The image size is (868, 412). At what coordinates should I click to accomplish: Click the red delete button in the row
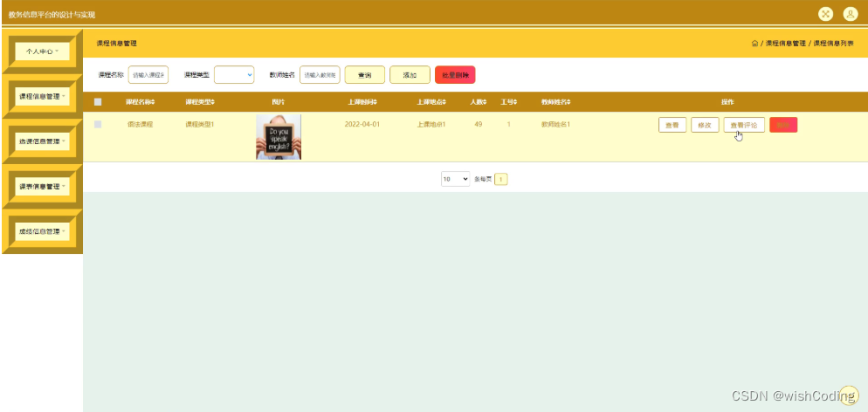click(x=783, y=125)
